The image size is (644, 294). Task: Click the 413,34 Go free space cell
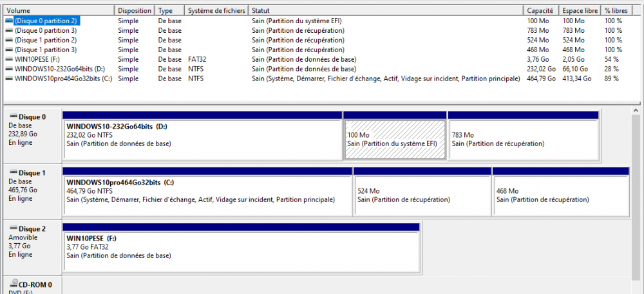(x=576, y=78)
